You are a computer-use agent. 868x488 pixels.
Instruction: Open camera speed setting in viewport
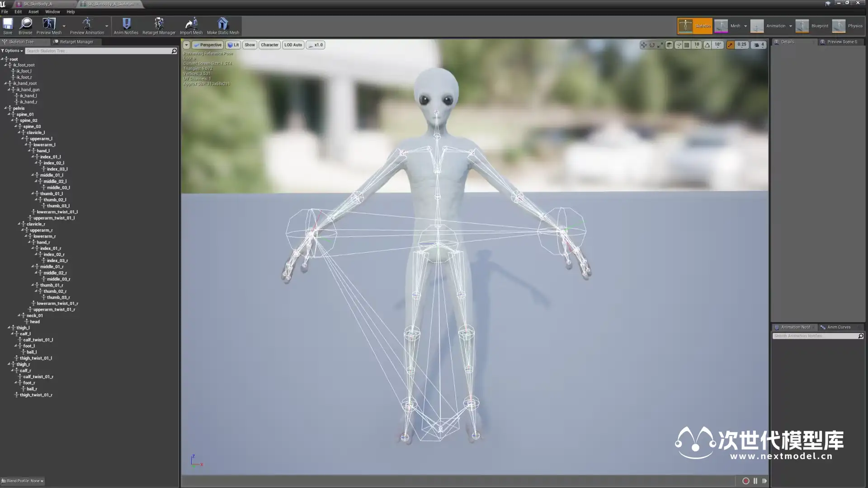759,45
